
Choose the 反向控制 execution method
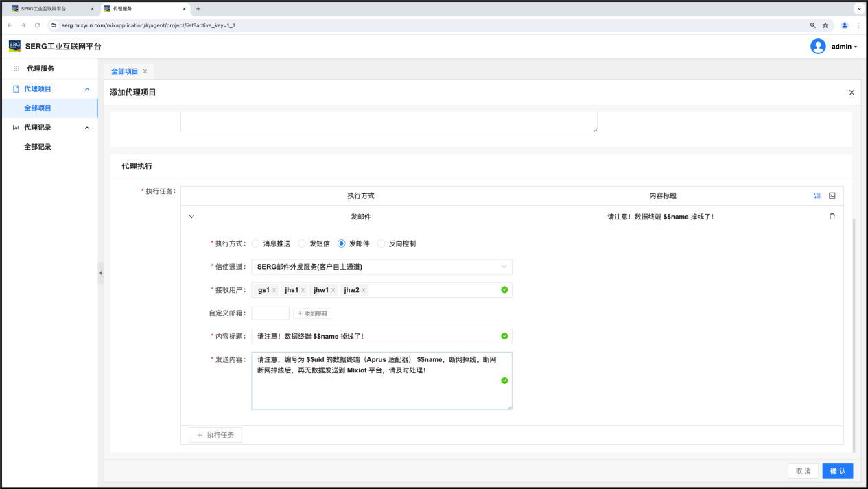[x=382, y=243]
